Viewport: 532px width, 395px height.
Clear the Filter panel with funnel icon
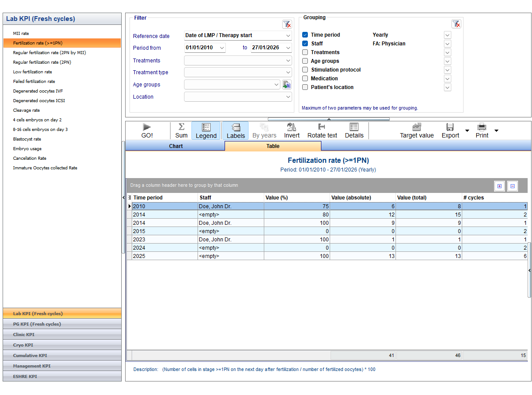(x=286, y=24)
